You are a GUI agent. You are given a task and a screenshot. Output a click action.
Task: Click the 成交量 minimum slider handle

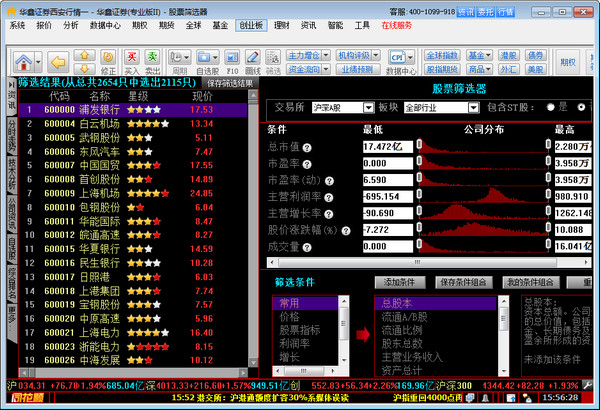pos(419,244)
